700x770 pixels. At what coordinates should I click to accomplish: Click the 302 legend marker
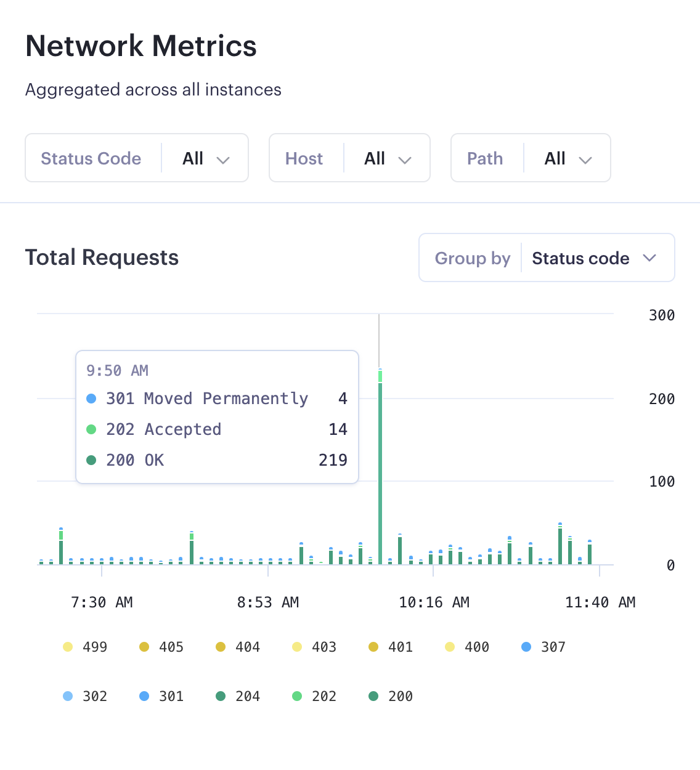click(67, 696)
